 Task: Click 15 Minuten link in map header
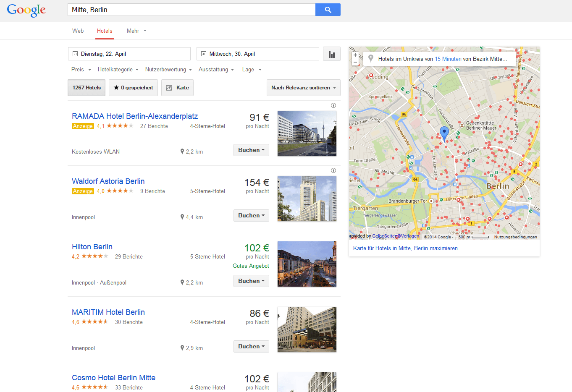(448, 59)
